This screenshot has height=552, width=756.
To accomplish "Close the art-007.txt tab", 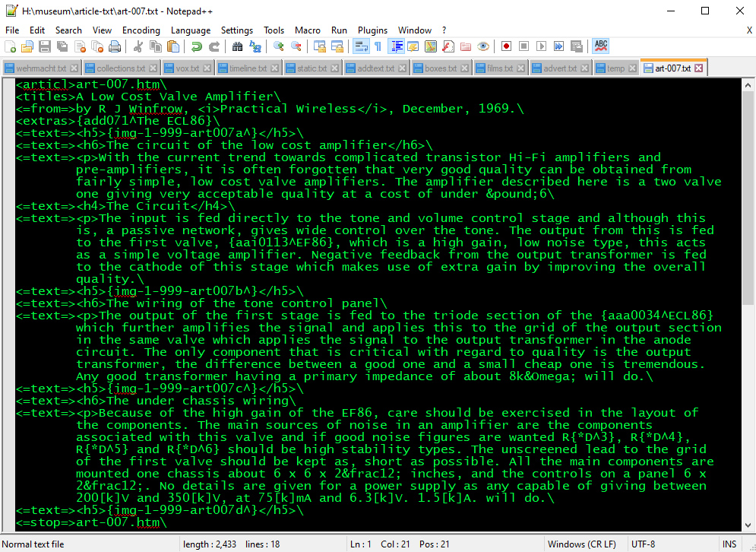I will (x=698, y=68).
